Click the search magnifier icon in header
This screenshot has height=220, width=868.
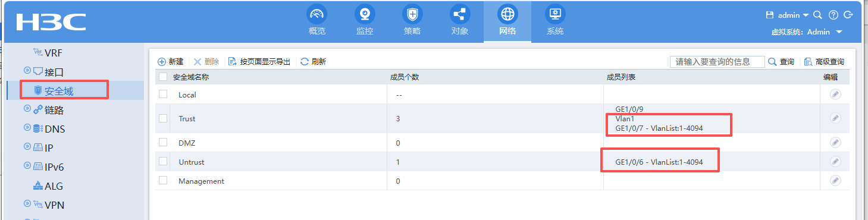[x=817, y=15]
